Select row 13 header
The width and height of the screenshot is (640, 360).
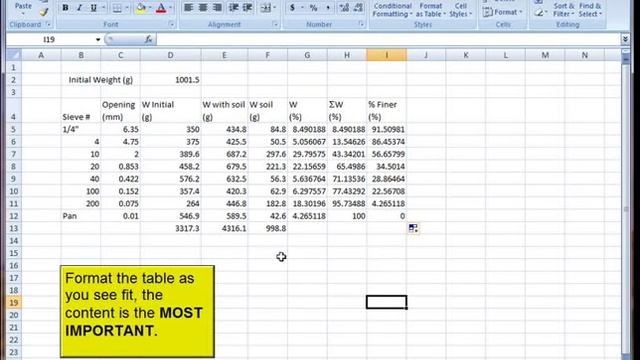pos(13,229)
